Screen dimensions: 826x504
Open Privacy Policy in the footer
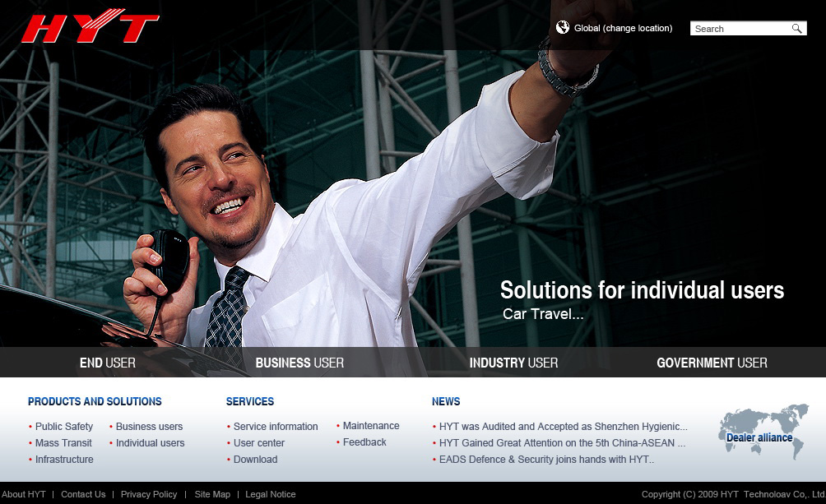pyautogui.click(x=149, y=494)
